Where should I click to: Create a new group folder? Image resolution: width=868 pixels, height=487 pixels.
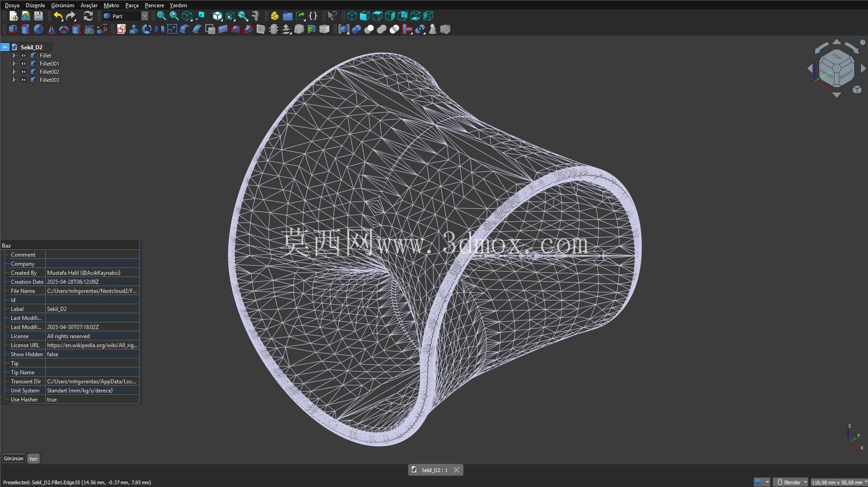click(288, 16)
